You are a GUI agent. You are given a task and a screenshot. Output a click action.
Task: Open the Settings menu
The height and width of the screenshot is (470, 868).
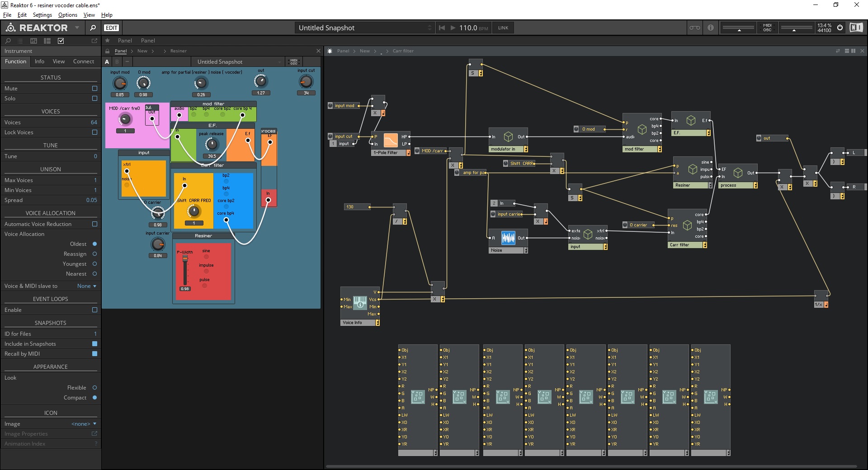point(42,15)
